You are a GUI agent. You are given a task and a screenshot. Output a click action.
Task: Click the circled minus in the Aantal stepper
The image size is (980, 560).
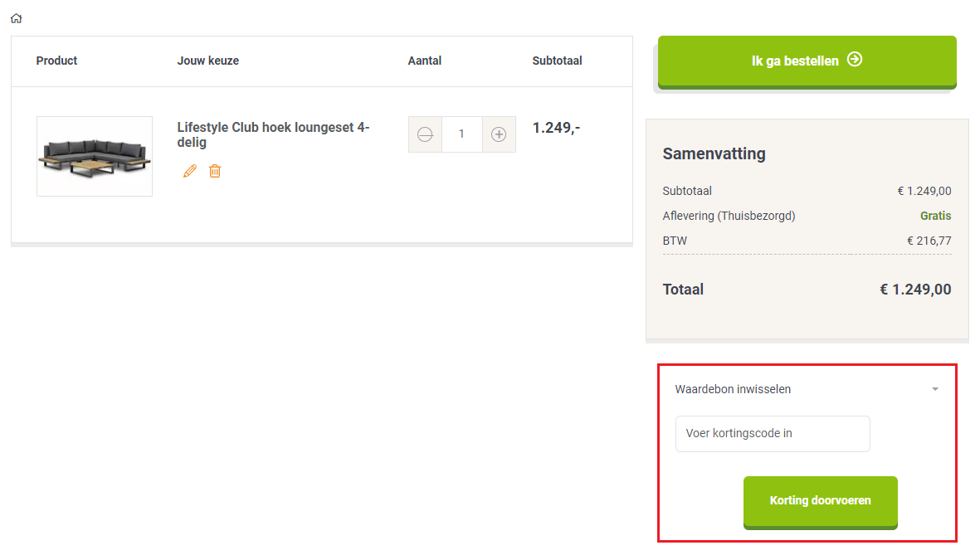425,134
